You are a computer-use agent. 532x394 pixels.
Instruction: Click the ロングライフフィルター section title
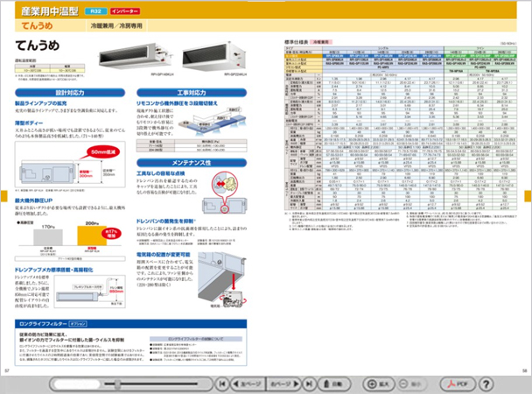pos(43,324)
